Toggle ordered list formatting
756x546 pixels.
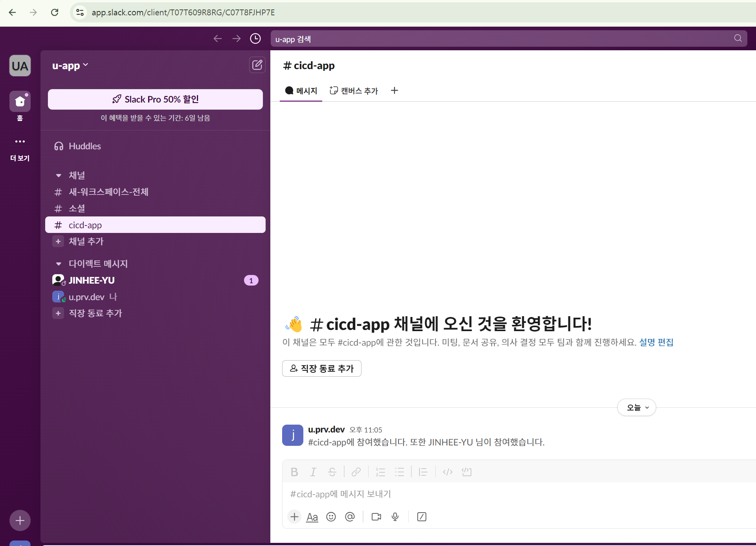[380, 472]
